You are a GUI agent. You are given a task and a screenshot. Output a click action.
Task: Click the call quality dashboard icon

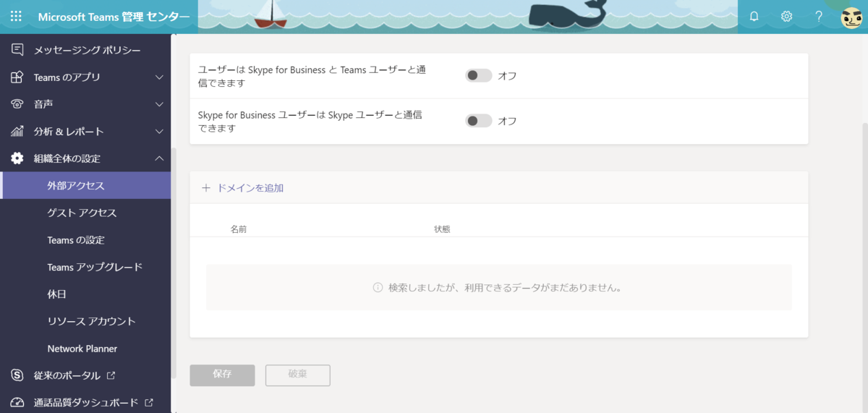(x=17, y=403)
